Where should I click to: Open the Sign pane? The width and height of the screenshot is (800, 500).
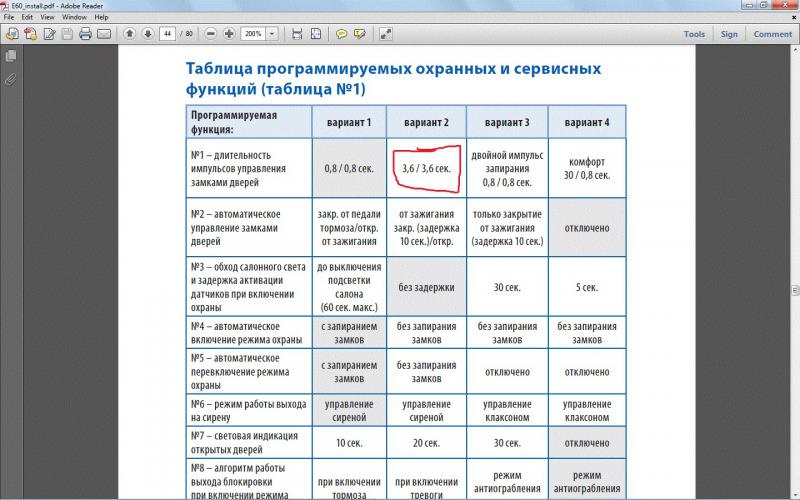tap(729, 34)
